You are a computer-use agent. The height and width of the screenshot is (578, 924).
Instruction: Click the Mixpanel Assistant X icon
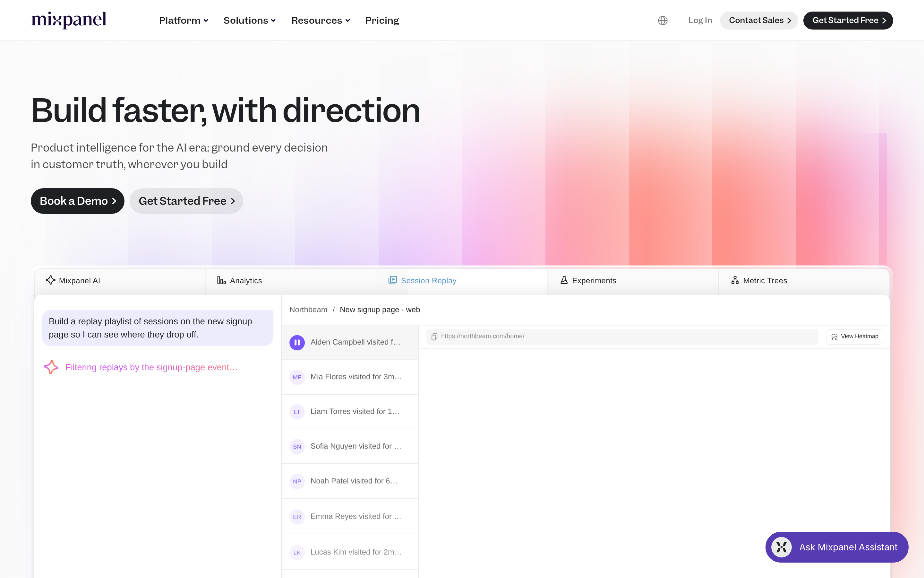pos(781,547)
